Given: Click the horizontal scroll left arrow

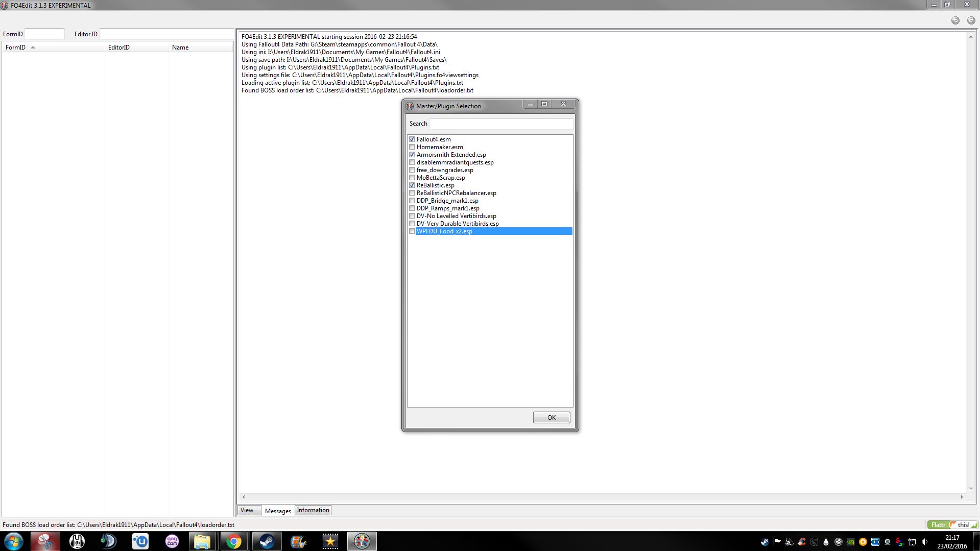Looking at the screenshot, I should (x=244, y=497).
